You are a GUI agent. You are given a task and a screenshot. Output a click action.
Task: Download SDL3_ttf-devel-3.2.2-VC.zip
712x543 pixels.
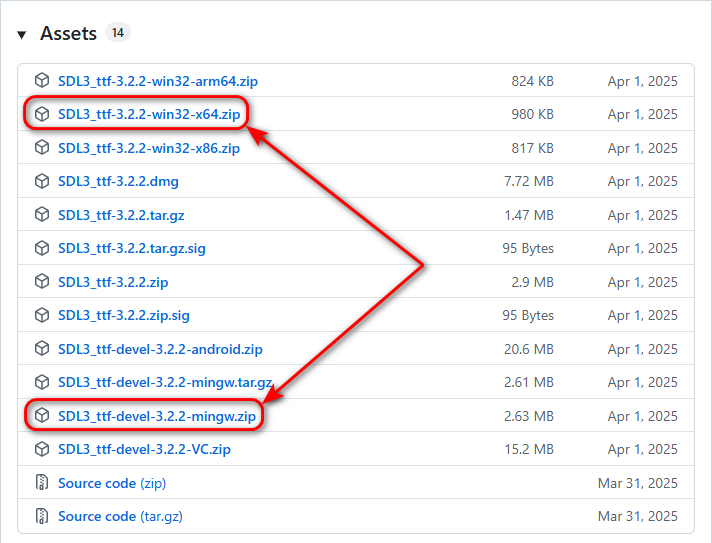(x=144, y=449)
